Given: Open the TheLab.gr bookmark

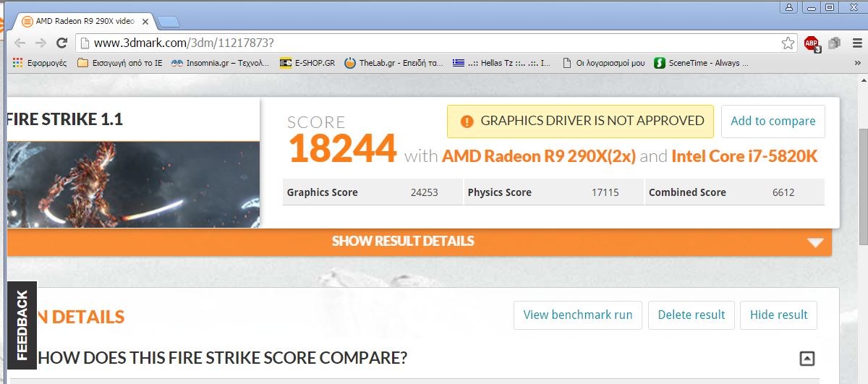Looking at the screenshot, I should coord(394,63).
